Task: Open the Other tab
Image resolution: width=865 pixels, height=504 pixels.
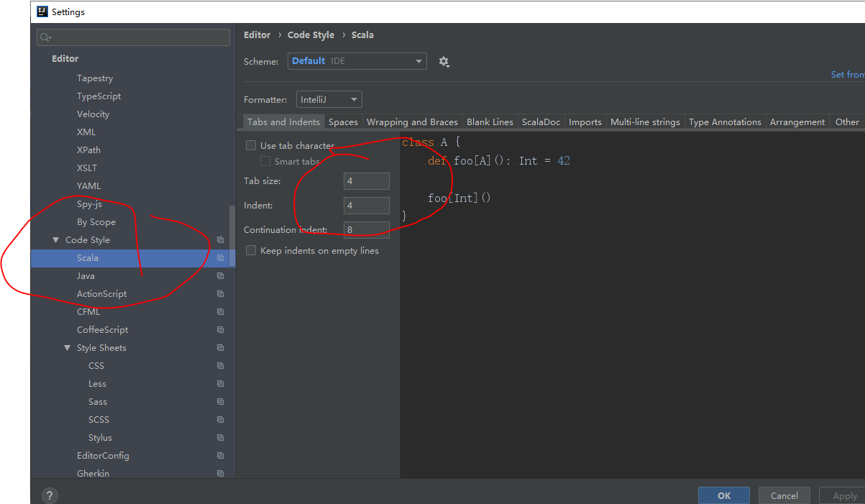Action: tap(847, 122)
